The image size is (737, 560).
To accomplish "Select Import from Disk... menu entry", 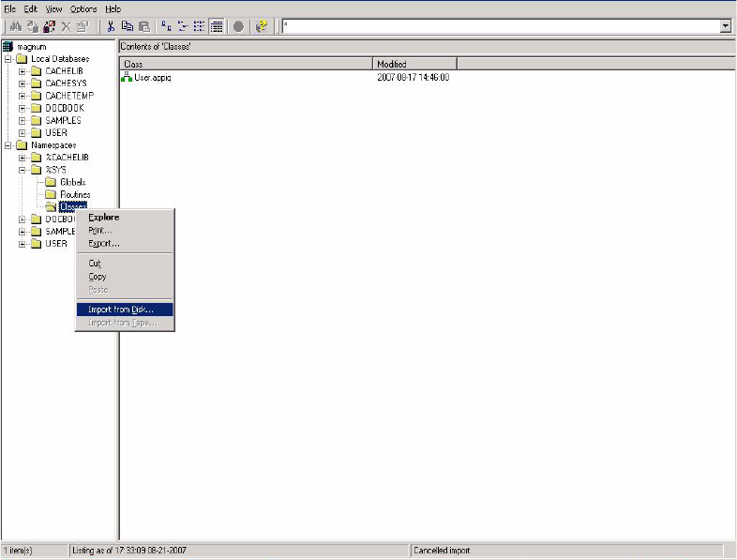I will 125,310.
